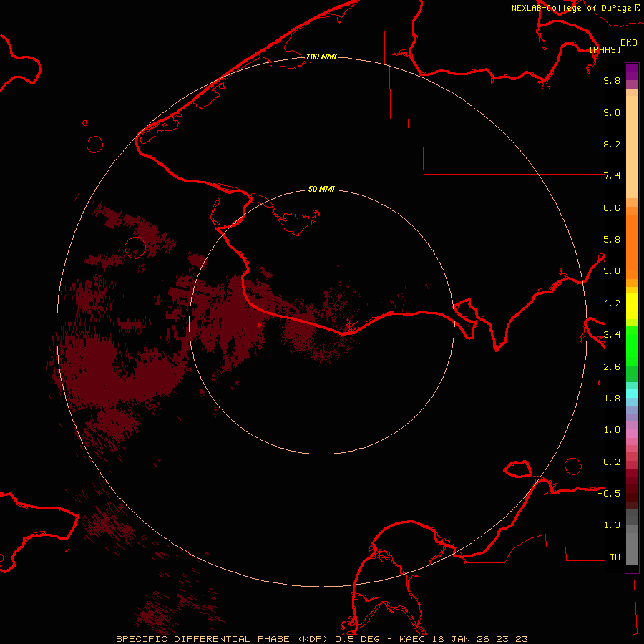Click the [PHAS] units label
The height and width of the screenshot is (644, 644).
[x=605, y=49]
